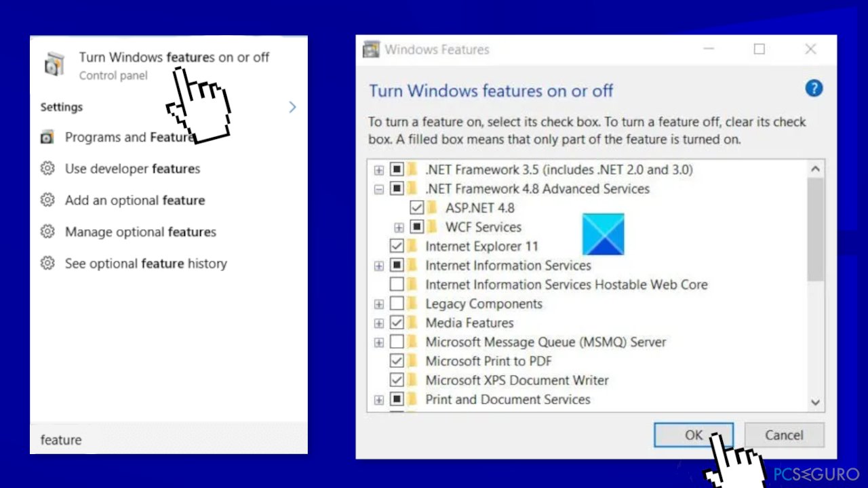The image size is (868, 488).
Task: Collapse .NET Framework 4.8 Advanced Services node
Action: (379, 189)
